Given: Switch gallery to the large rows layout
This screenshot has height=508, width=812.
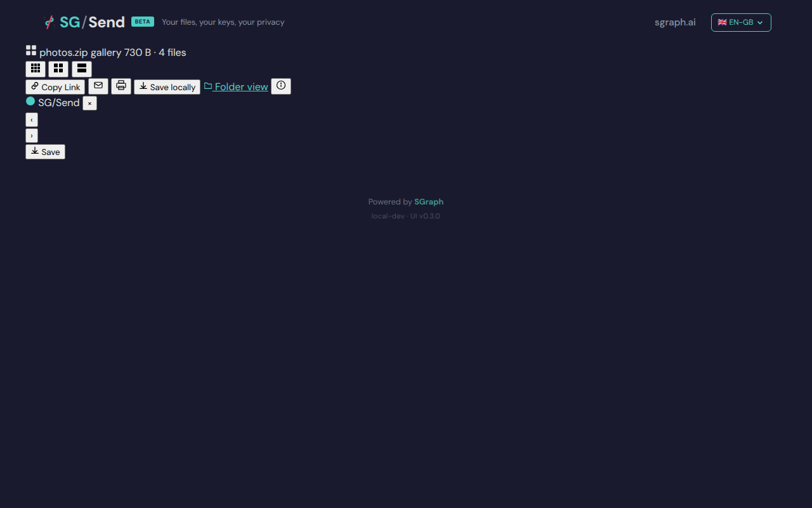Looking at the screenshot, I should coord(82,69).
